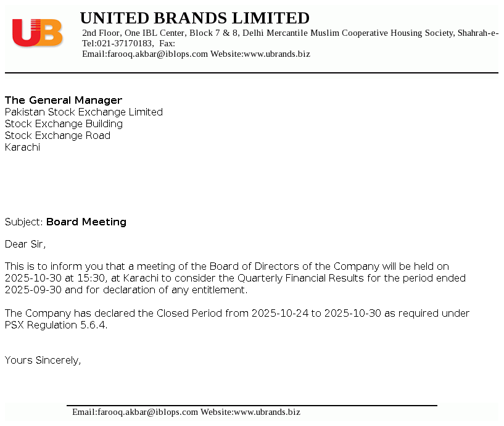Open the header website www.ubrands.biz link

[277, 54]
